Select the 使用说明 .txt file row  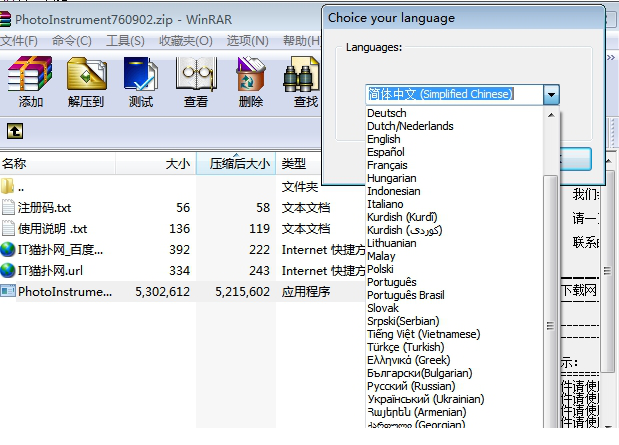click(x=182, y=228)
